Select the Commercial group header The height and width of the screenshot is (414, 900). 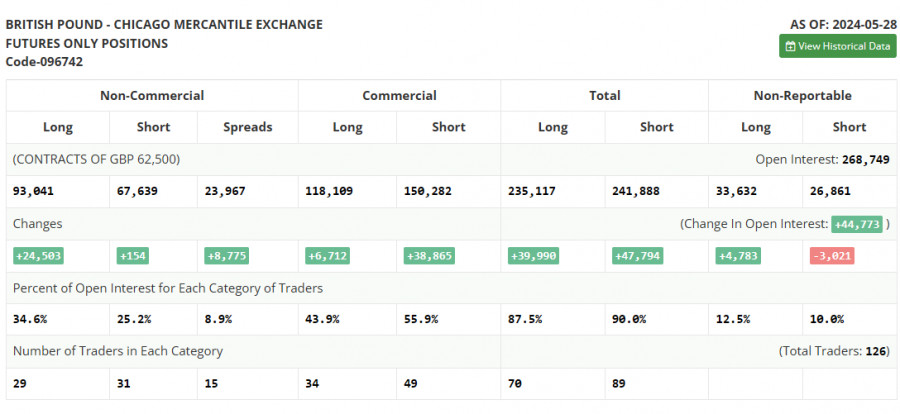(x=399, y=96)
